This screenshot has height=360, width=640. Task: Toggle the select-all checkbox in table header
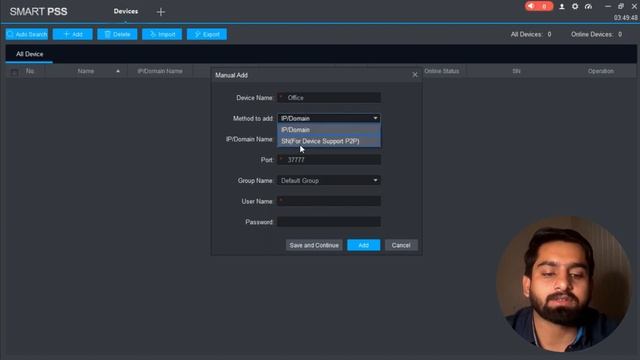click(14, 72)
